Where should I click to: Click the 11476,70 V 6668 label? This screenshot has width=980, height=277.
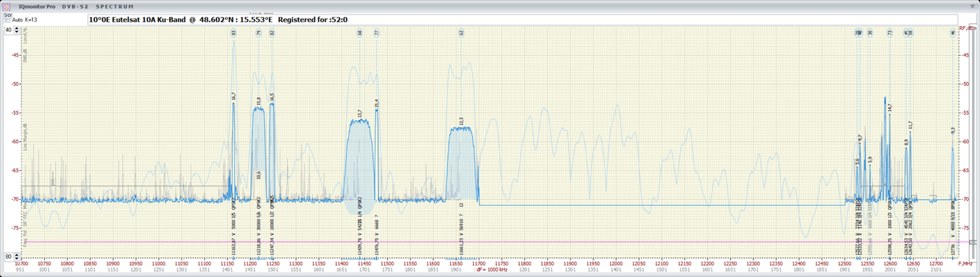click(377, 234)
